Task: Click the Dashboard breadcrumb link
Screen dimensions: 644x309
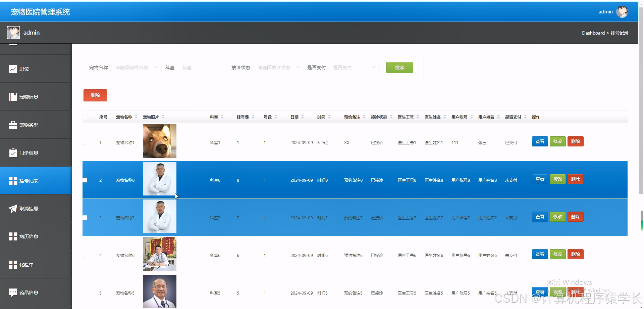Action: [593, 33]
